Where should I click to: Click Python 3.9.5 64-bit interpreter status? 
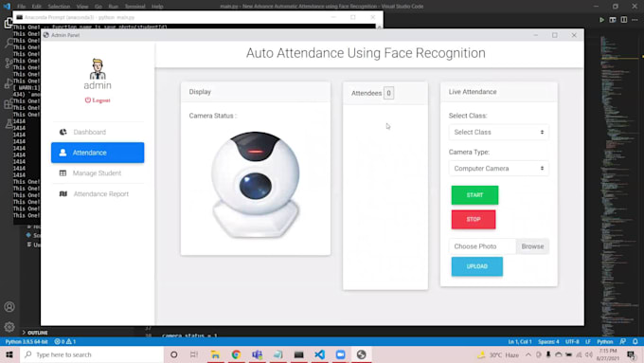click(x=27, y=341)
